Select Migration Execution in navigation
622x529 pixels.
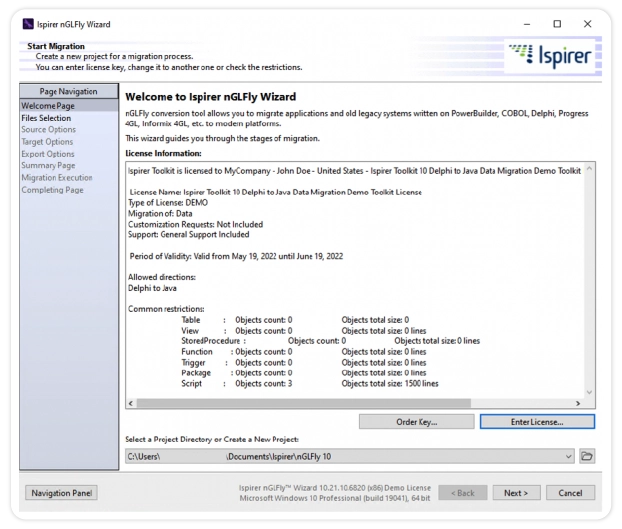tap(56, 178)
